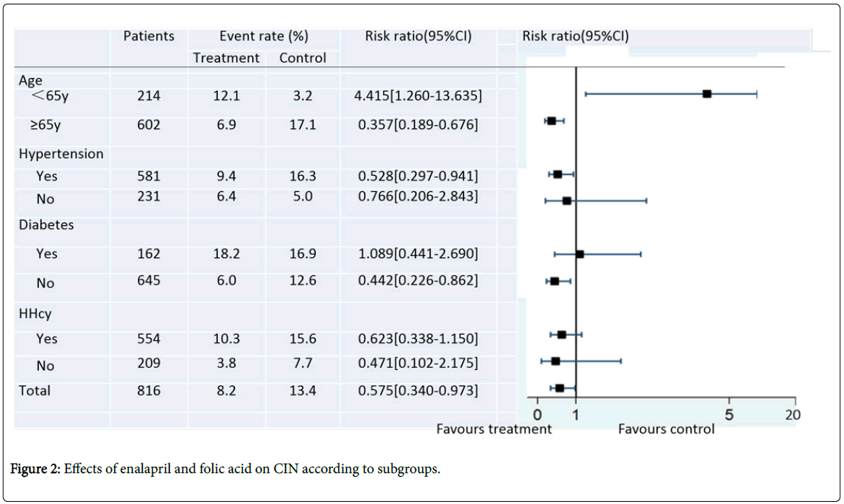Select the Control sub-header

tap(303, 57)
